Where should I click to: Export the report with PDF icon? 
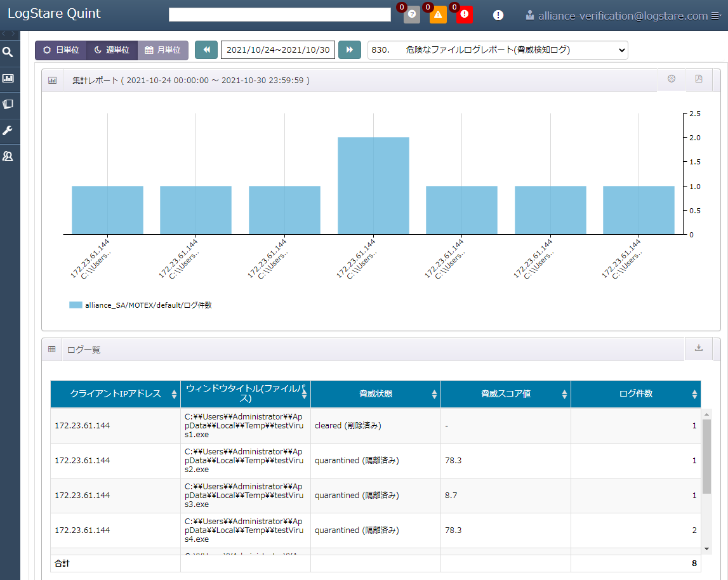tap(699, 79)
